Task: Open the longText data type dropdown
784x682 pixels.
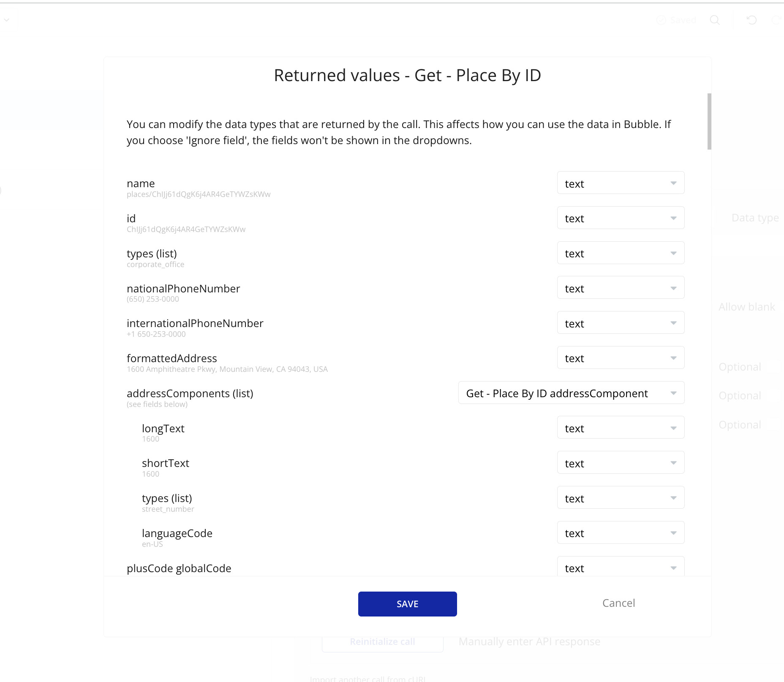Action: coord(621,428)
